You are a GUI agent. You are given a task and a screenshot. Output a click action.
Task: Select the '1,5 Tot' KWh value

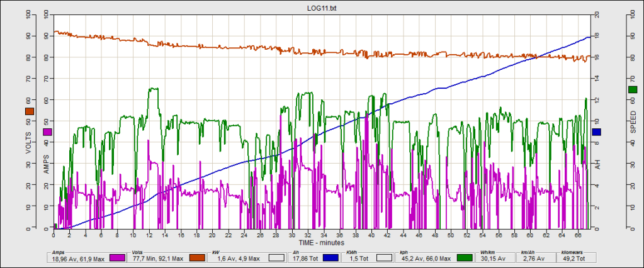point(359,259)
